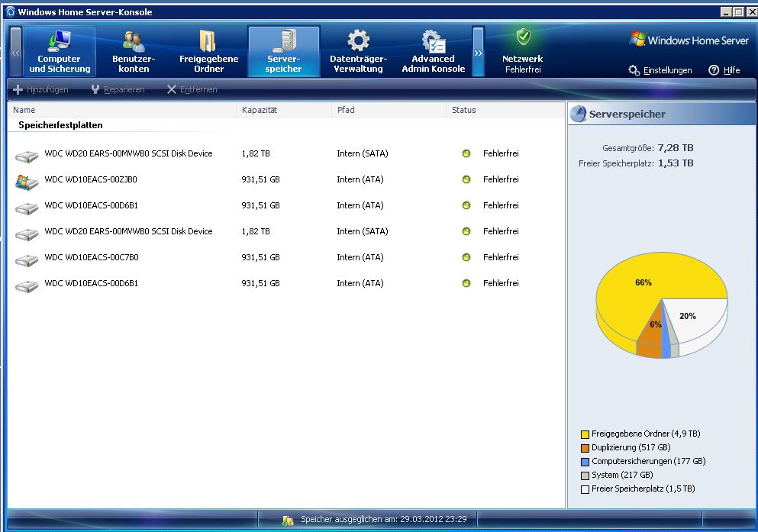Click the System (217 GB) legend label

(622, 475)
